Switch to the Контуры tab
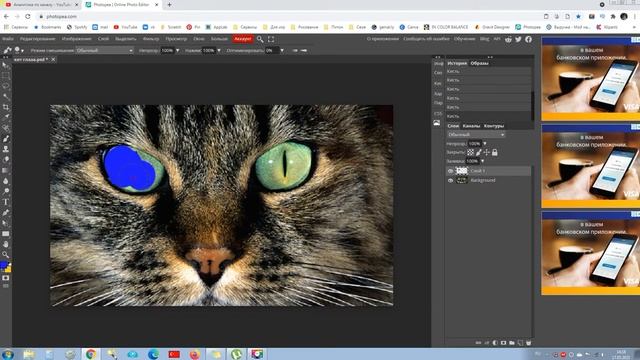Viewport: 640px width, 360px height. [x=494, y=126]
